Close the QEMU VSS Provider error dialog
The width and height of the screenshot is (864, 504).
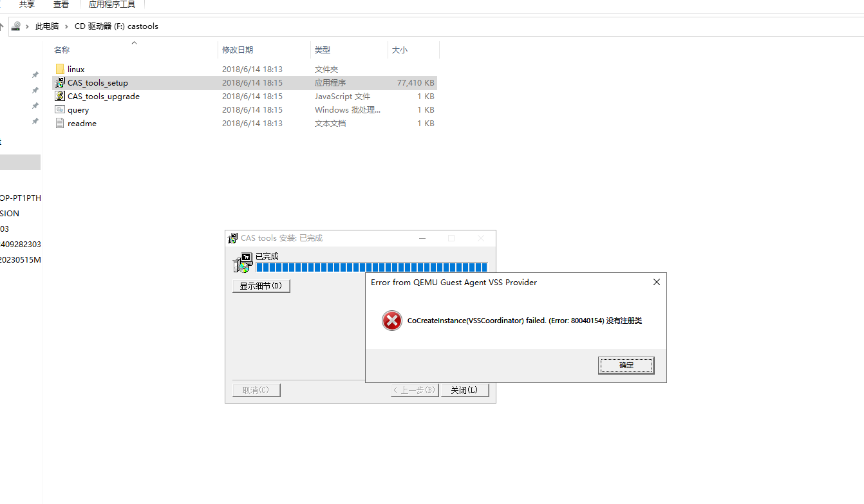click(x=657, y=282)
